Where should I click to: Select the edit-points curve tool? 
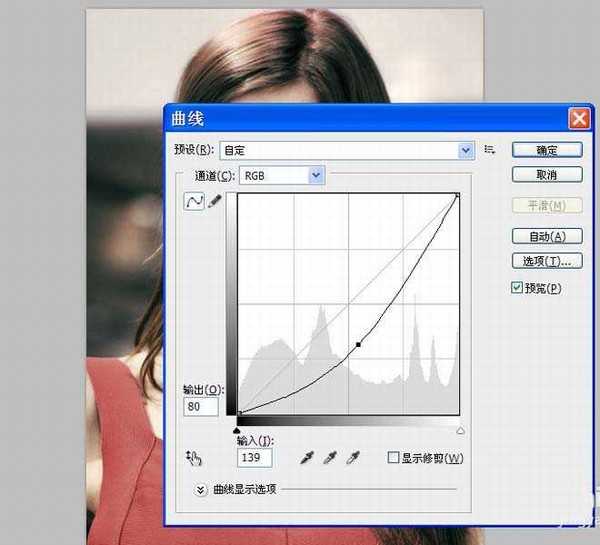tap(195, 202)
